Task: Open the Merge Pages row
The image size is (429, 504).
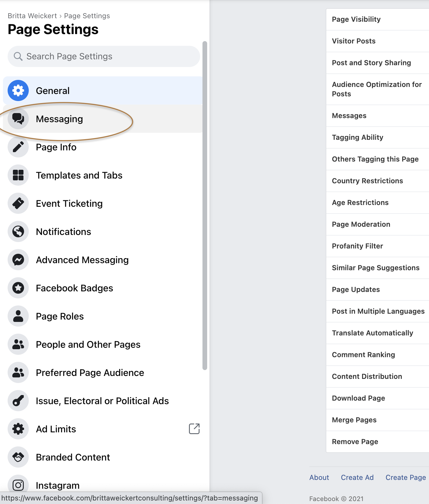Action: click(x=378, y=420)
